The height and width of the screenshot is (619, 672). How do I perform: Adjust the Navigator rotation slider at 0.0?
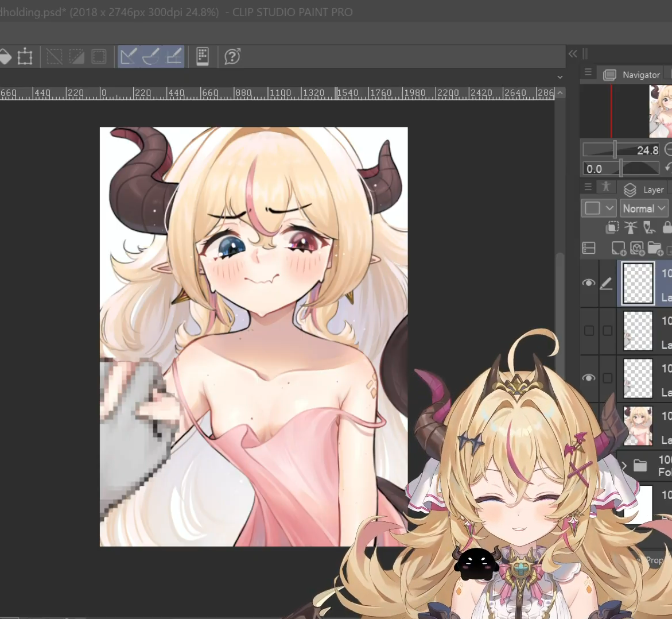(620, 168)
